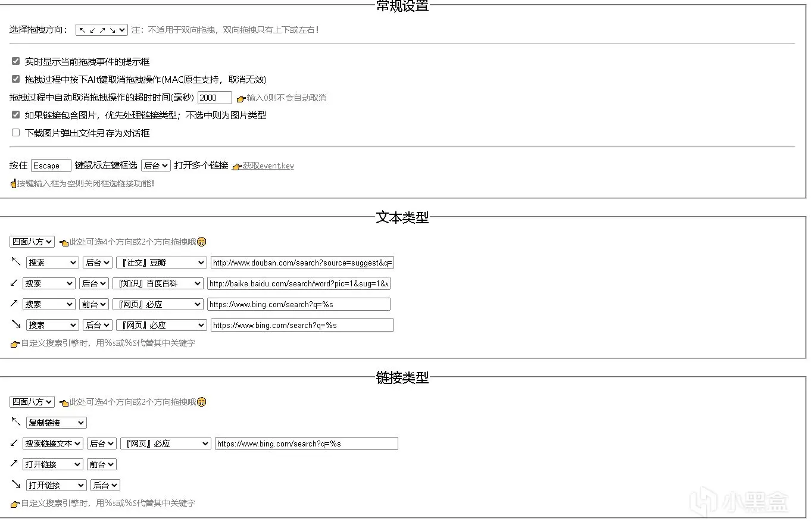Open 四面八方 dropdown in 链接类型 section
The height and width of the screenshot is (531, 812).
(32, 402)
